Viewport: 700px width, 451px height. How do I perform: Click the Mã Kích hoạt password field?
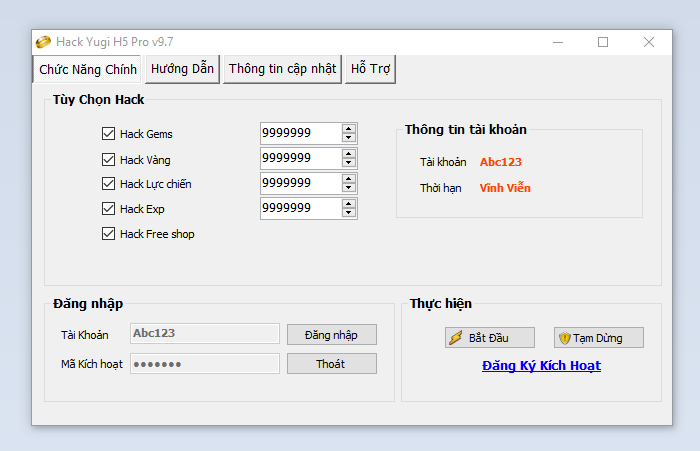(x=205, y=364)
